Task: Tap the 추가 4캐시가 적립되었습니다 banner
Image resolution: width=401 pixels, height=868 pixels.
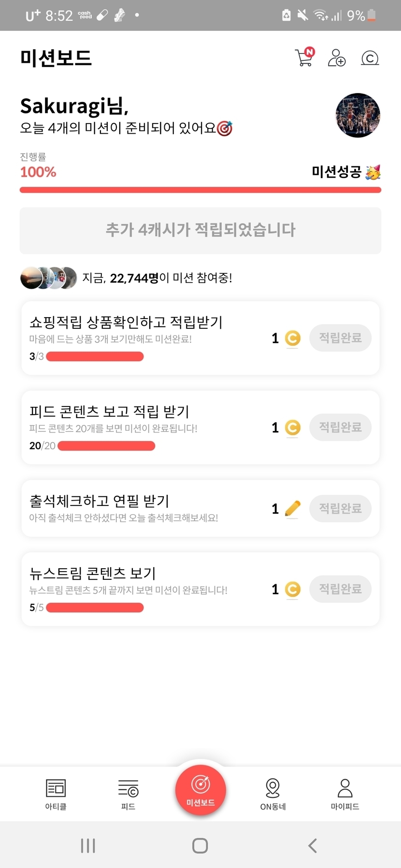Action: [200, 230]
